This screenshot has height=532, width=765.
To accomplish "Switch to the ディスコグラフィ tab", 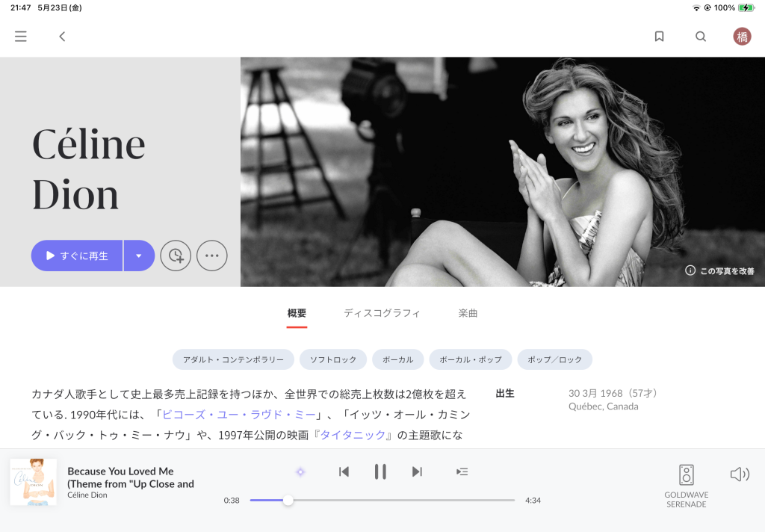I will click(x=382, y=313).
